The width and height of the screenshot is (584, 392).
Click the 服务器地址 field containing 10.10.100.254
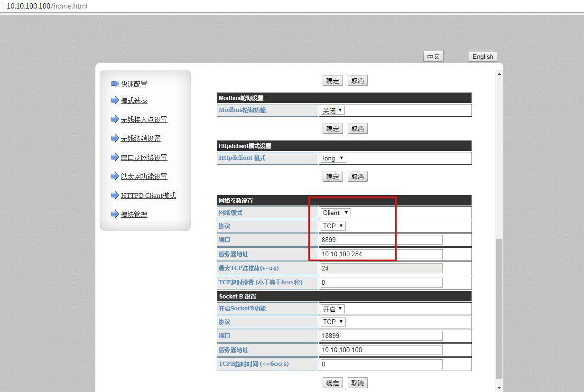(381, 254)
